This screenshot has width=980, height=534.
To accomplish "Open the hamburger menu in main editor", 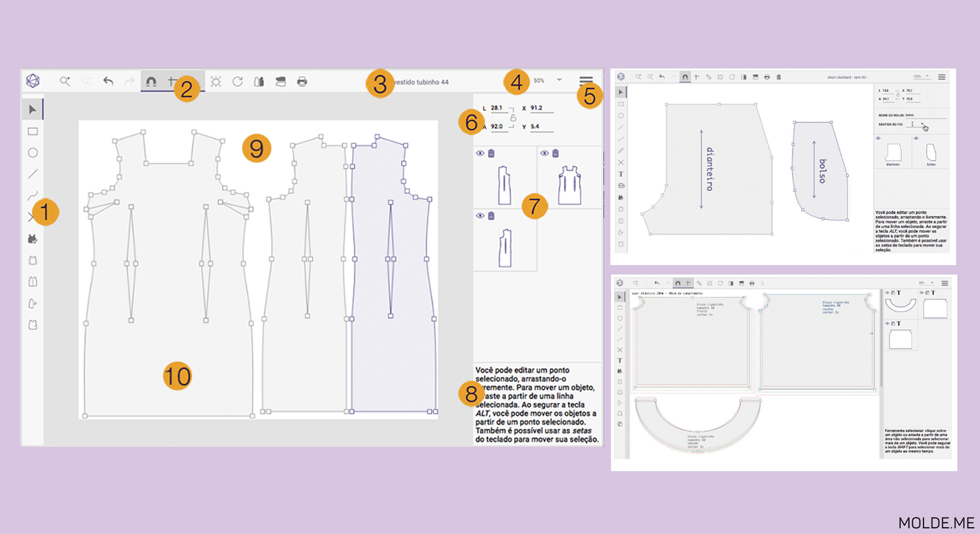I will tap(586, 80).
